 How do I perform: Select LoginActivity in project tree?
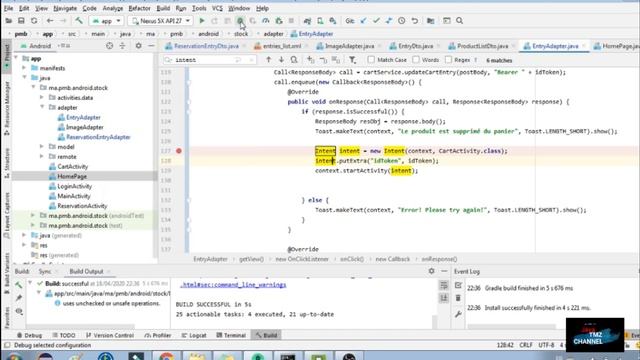(74, 186)
